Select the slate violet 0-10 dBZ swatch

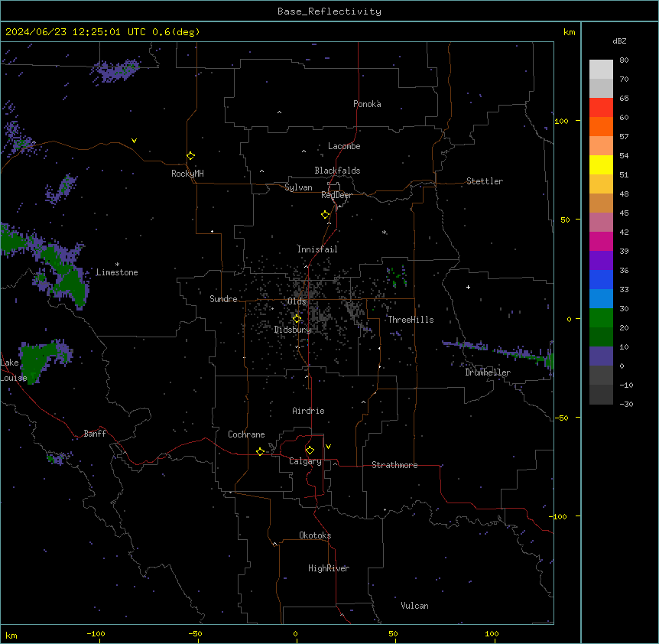[601, 356]
